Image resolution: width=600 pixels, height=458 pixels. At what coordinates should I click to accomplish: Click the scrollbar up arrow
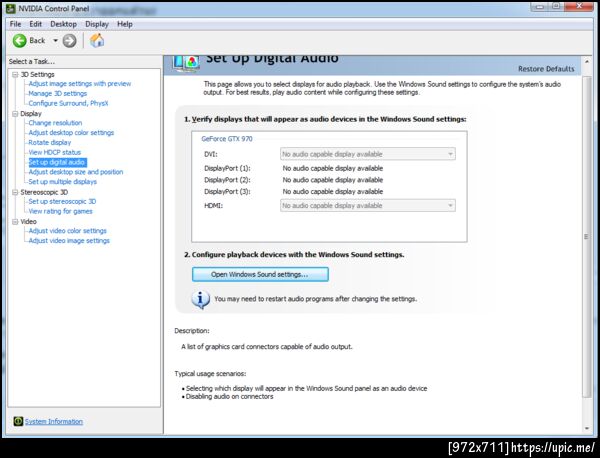tap(587, 61)
